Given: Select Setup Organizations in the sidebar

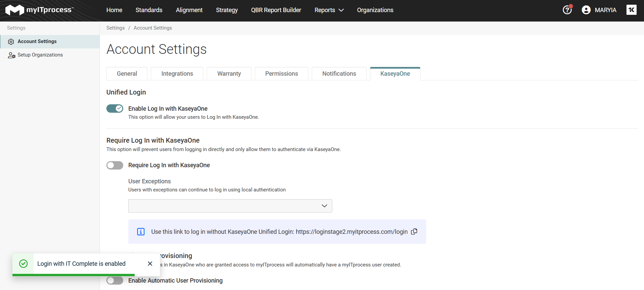Looking at the screenshot, I should click(50, 55).
